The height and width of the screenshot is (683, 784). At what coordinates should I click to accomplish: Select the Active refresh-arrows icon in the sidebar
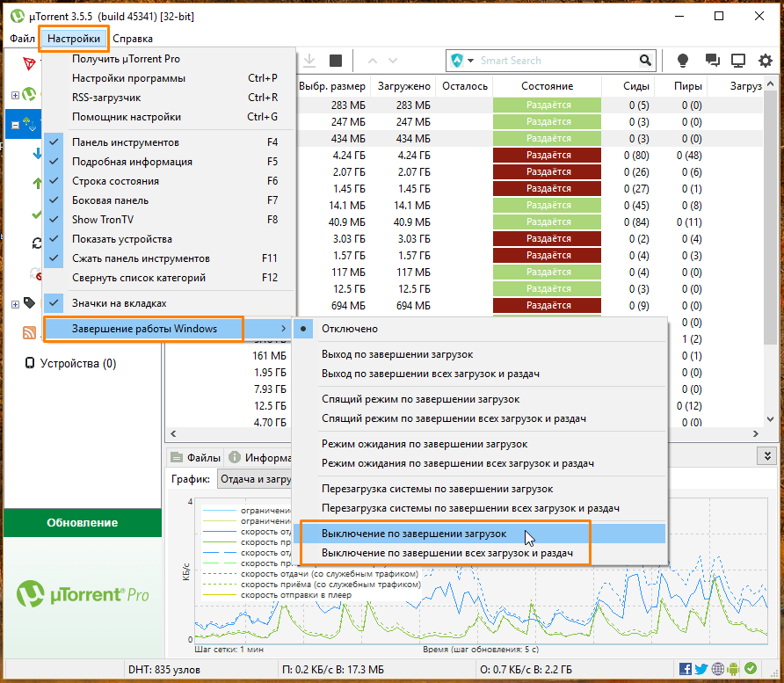[37, 243]
